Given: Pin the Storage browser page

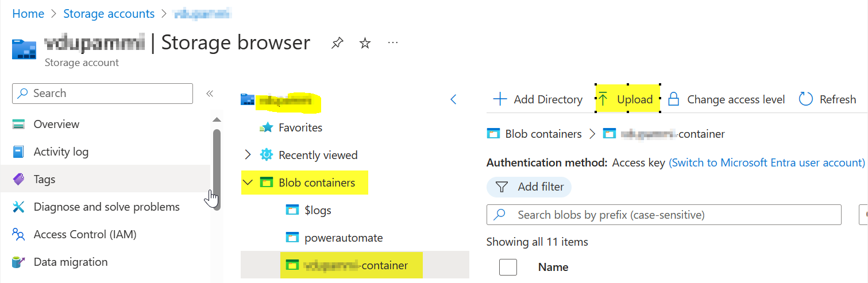Looking at the screenshot, I should (337, 43).
